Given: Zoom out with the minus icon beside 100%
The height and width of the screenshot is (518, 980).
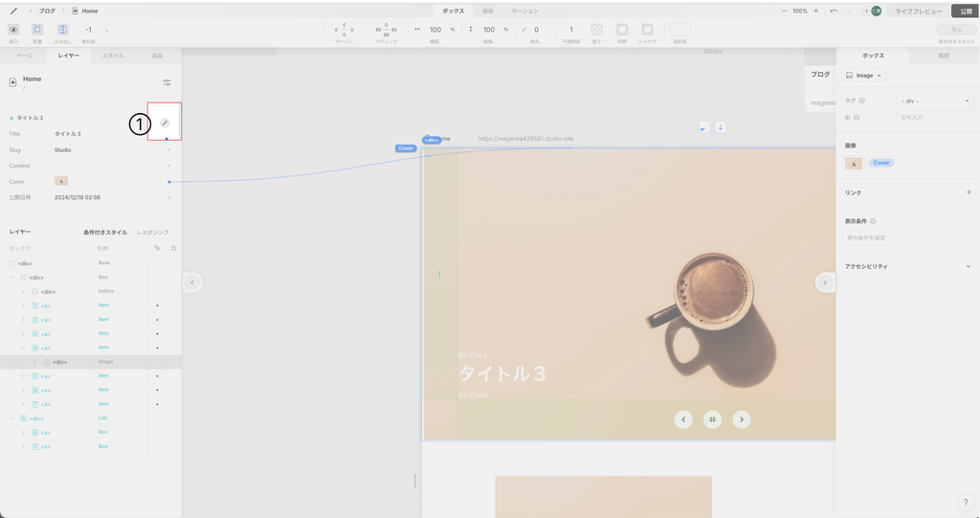Looking at the screenshot, I should (x=785, y=11).
